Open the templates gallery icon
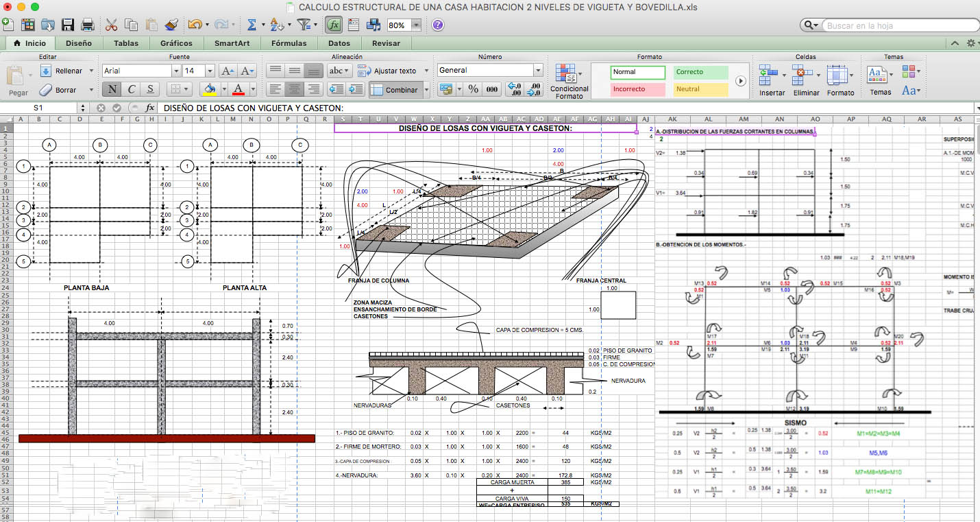The height and width of the screenshot is (522, 980). pos(28,25)
